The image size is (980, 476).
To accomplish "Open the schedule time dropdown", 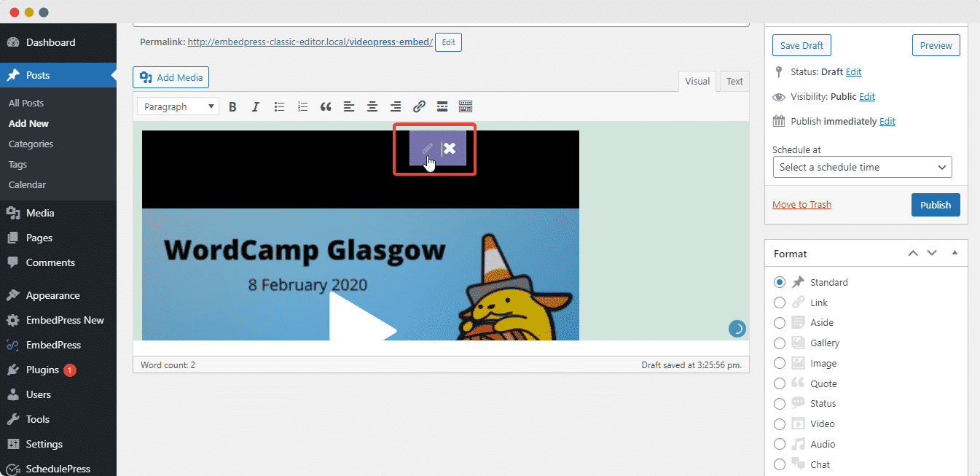I will 862,167.
